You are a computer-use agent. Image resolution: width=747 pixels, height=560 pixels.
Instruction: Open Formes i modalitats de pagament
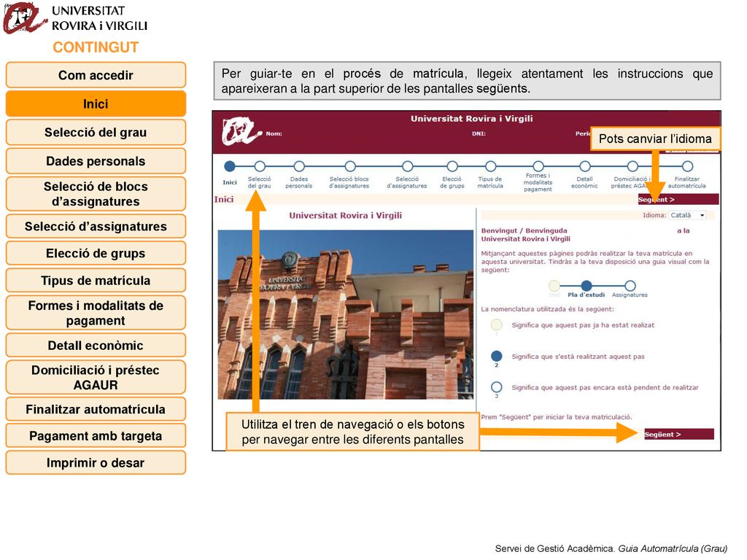pyautogui.click(x=96, y=313)
